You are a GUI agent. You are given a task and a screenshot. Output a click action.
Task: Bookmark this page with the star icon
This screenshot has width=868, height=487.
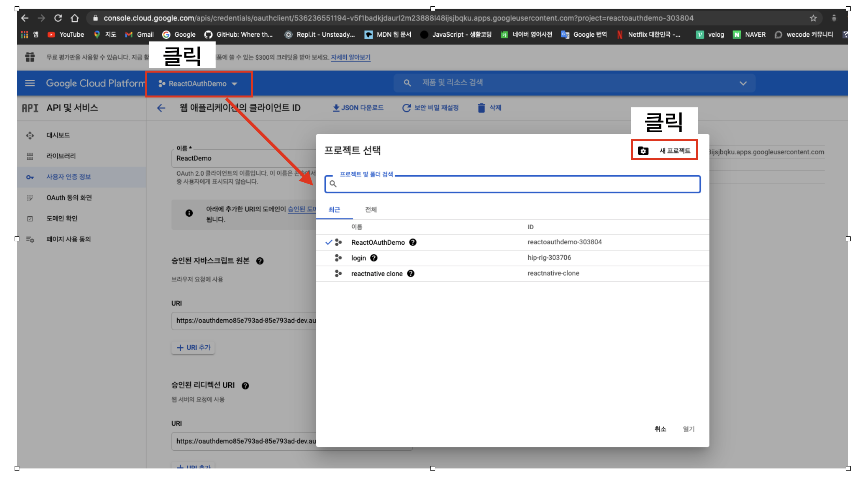click(x=813, y=18)
